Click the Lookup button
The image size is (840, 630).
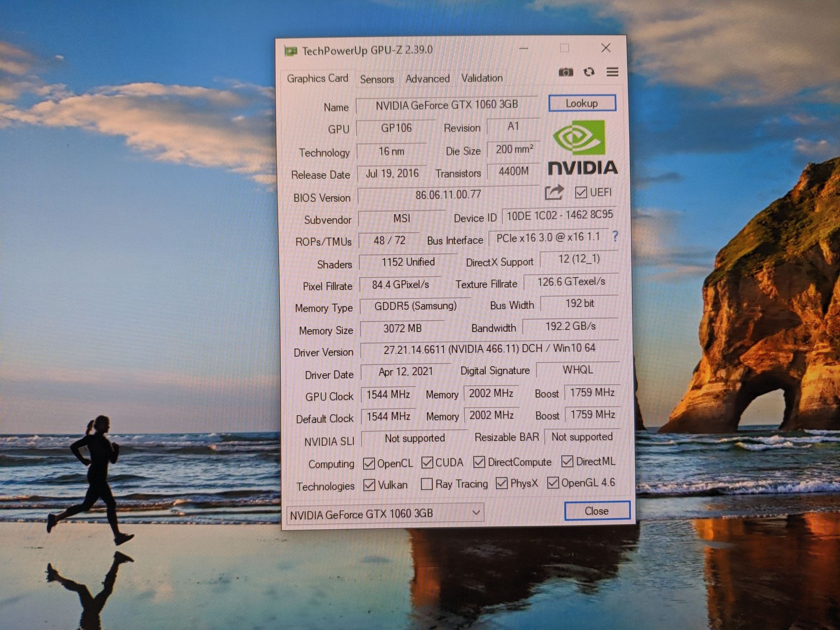[582, 103]
